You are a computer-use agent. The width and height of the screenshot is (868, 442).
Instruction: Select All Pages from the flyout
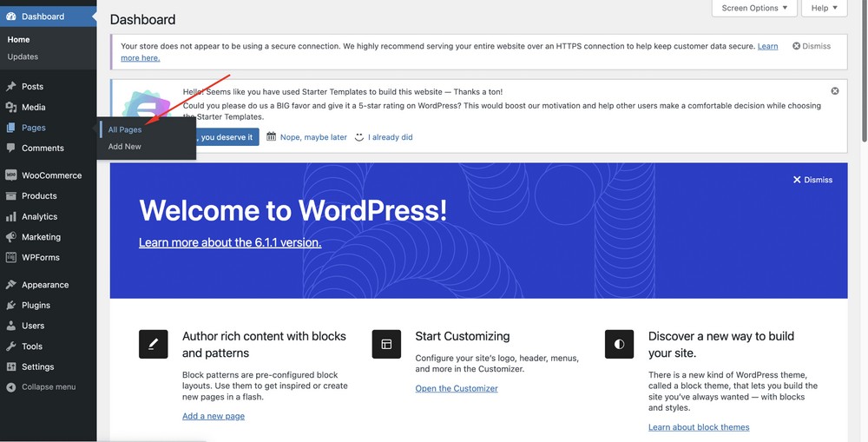pyautogui.click(x=125, y=130)
